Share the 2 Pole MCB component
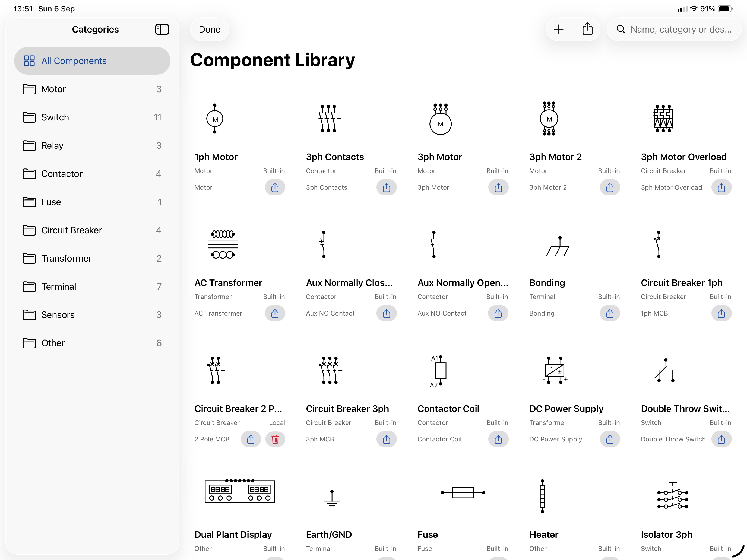 (x=251, y=439)
